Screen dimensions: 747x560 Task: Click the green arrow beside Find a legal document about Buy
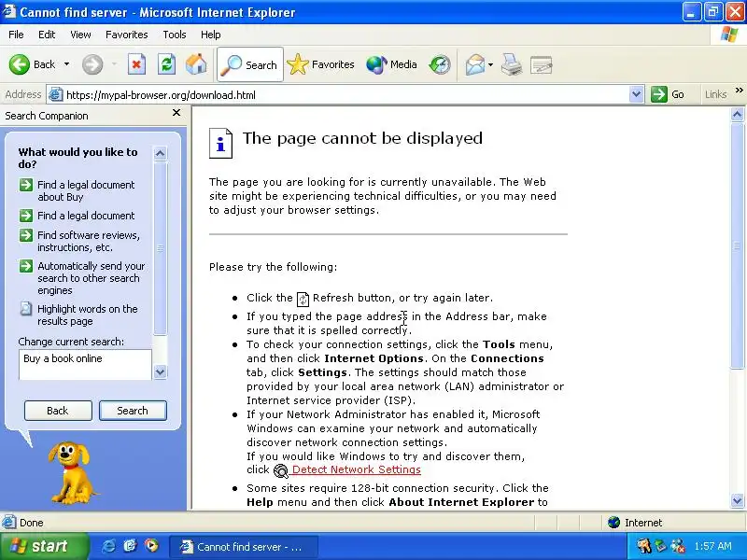coord(26,184)
